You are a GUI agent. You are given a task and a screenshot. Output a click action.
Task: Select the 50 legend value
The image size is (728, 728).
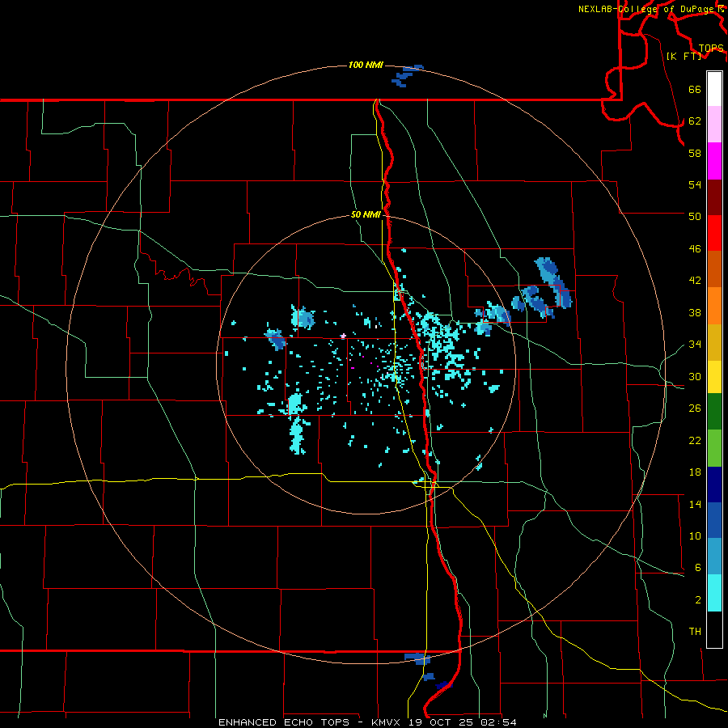pos(695,216)
